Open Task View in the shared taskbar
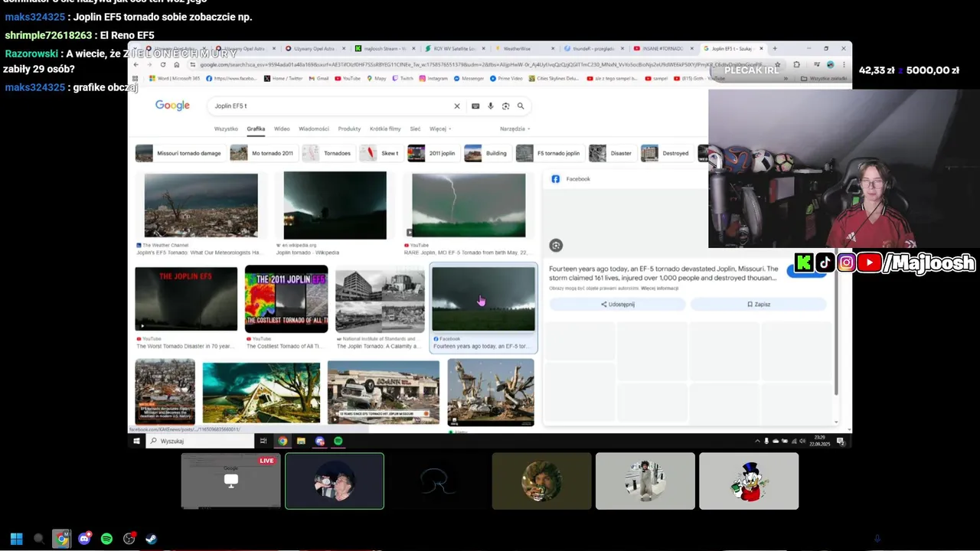980x551 pixels. 263,441
